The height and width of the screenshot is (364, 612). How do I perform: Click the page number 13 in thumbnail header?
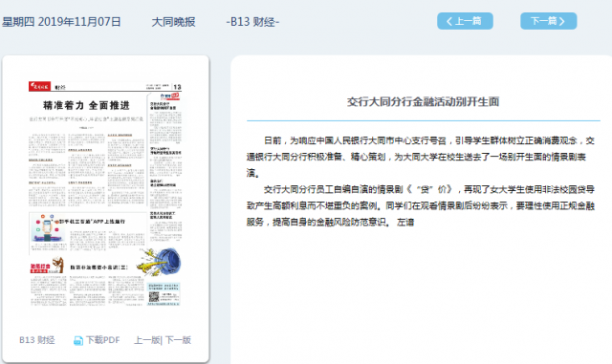pyautogui.click(x=177, y=87)
